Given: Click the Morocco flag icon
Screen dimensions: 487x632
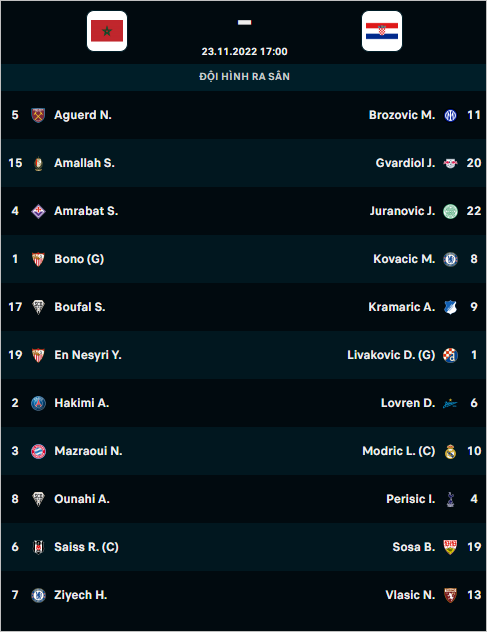Looking at the screenshot, I should click(107, 31).
